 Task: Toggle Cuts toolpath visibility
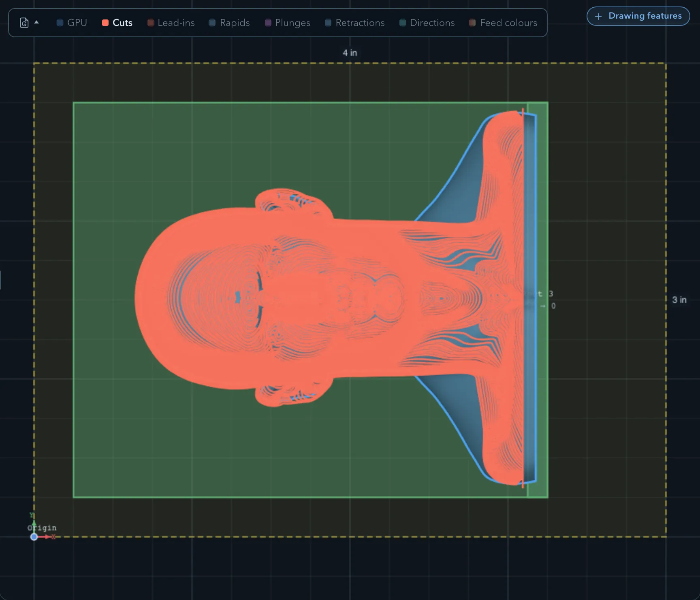click(117, 23)
